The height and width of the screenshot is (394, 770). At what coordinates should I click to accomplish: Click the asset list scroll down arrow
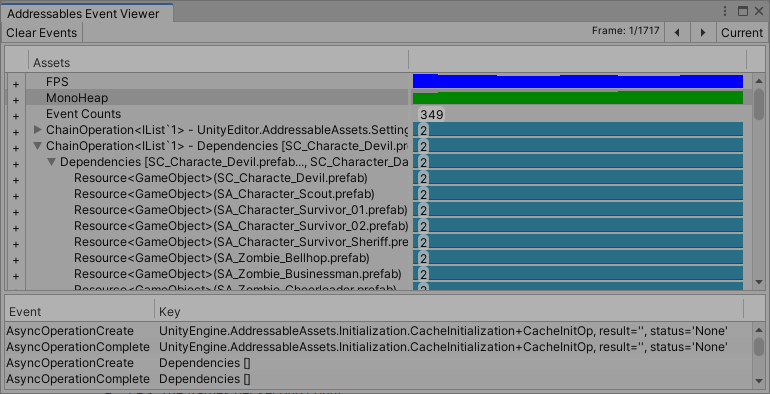(x=759, y=282)
